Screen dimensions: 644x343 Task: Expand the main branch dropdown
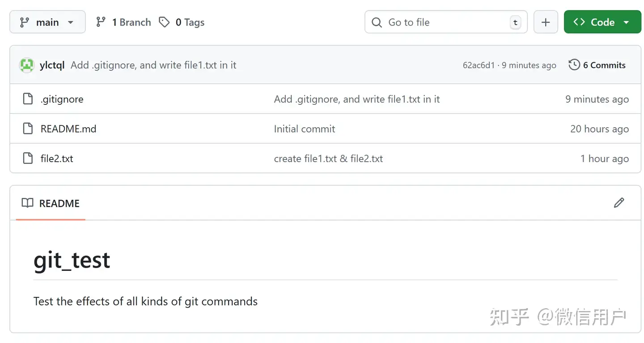(x=47, y=22)
